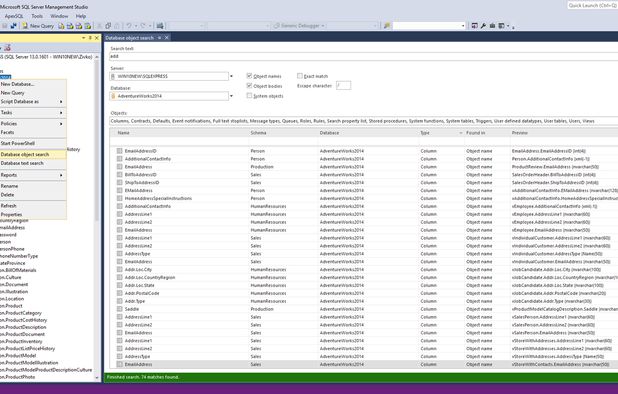
Task: Pin the Object Explorer panel
Action: coord(90,38)
